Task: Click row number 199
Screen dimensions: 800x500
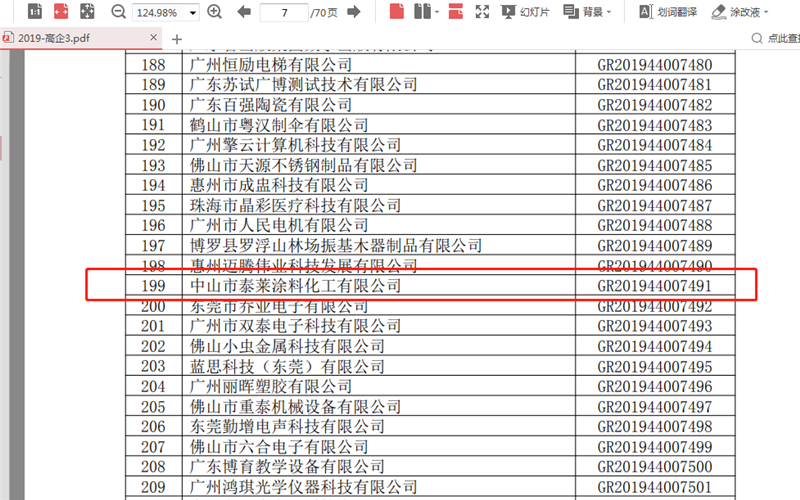Action: tap(153, 286)
